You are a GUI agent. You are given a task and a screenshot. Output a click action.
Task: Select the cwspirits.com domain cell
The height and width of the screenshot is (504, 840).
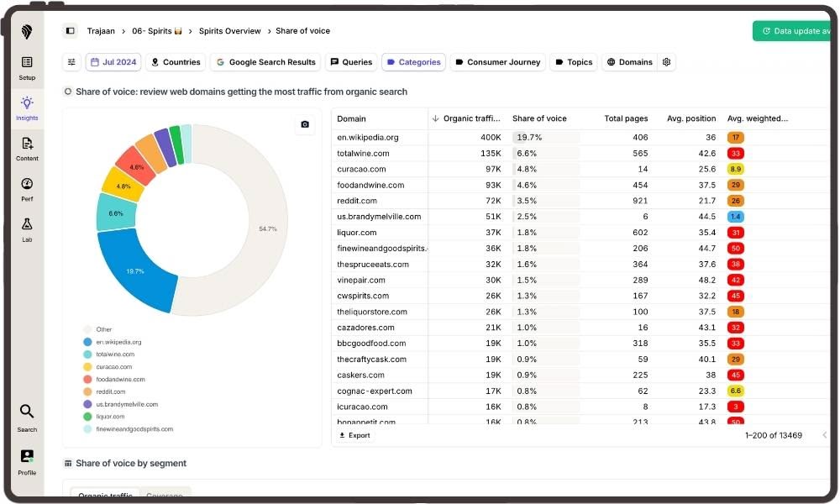click(x=381, y=296)
